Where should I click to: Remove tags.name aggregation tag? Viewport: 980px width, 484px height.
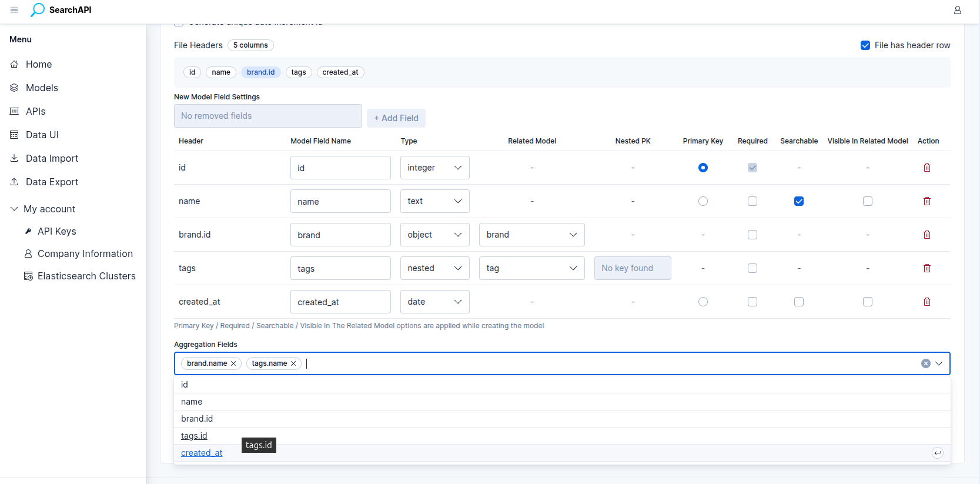tap(293, 363)
